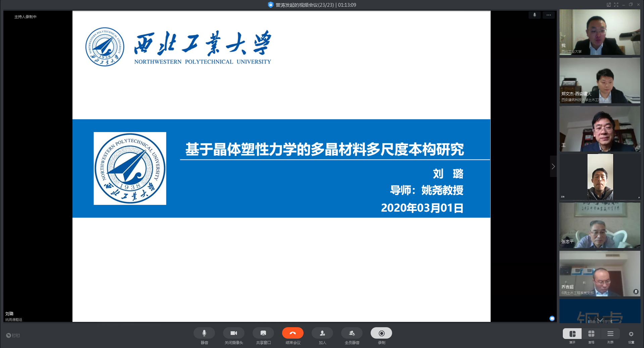Select 张忠平 video thumbnail
Screen dimensions: 644x348
coord(600,225)
